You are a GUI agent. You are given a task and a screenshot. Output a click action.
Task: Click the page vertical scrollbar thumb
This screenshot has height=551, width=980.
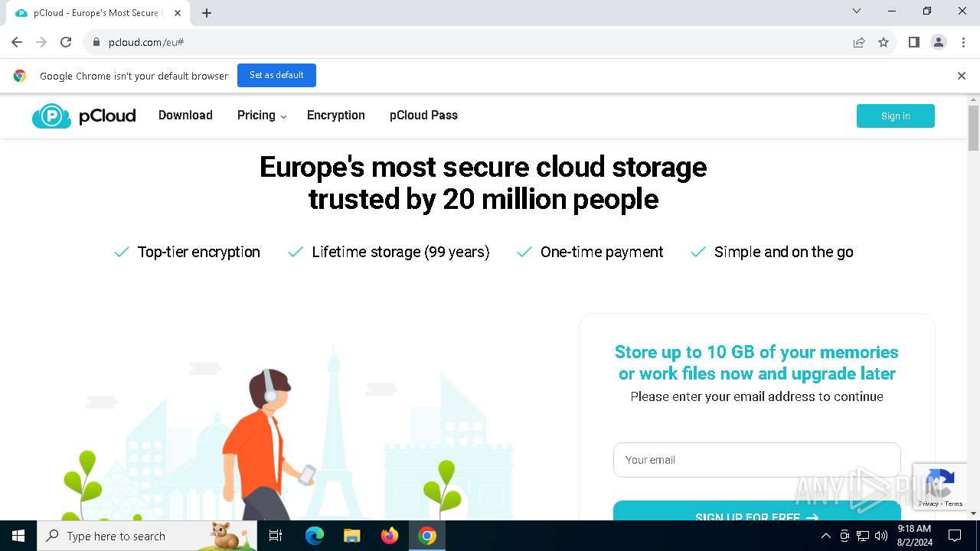pos(973,128)
